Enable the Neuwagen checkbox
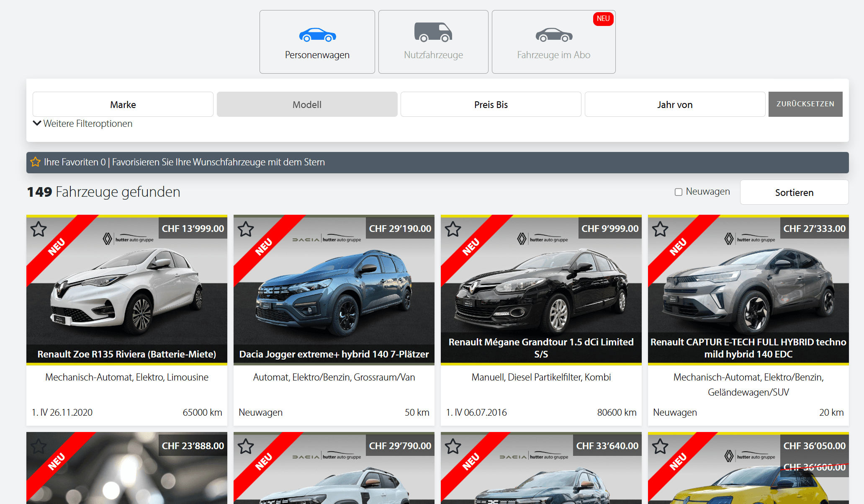The width and height of the screenshot is (864, 504). point(678,192)
